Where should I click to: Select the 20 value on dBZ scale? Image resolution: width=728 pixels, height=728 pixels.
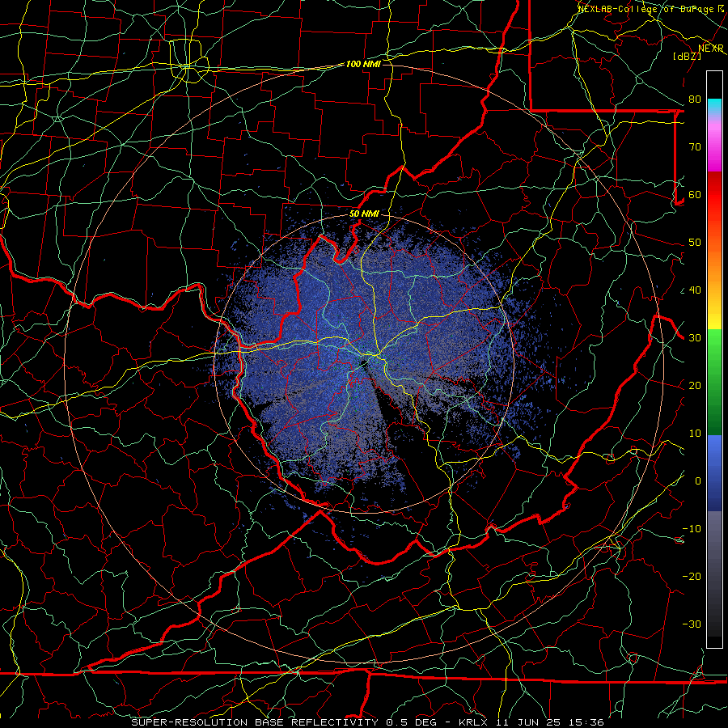coord(695,386)
